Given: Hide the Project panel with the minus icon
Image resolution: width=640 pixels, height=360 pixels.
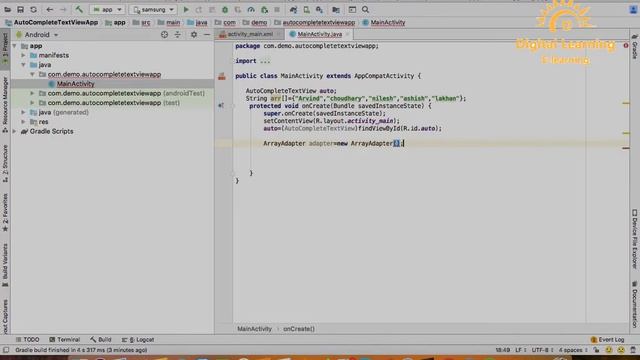Looking at the screenshot, I should click(x=207, y=35).
